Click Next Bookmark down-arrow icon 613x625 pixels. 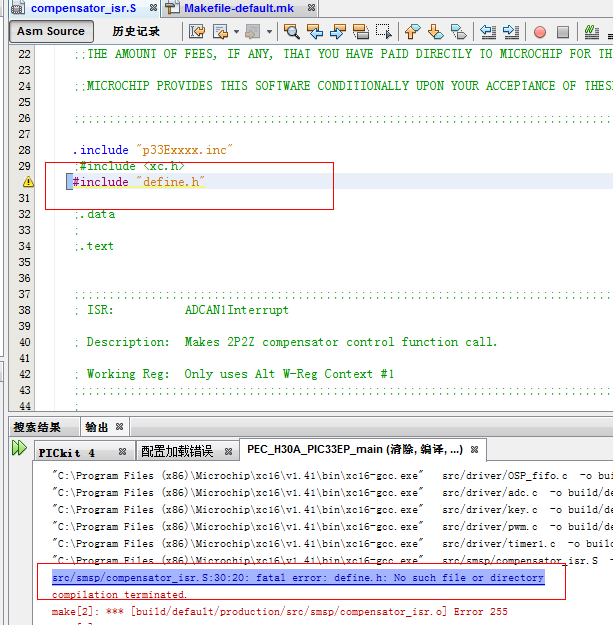[435, 31]
